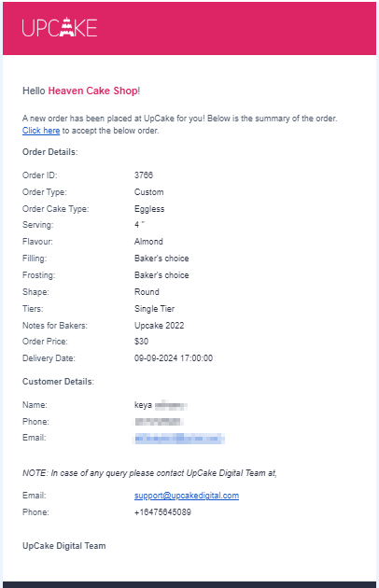Click the Order Price value $30
379x588 pixels.
(x=141, y=342)
